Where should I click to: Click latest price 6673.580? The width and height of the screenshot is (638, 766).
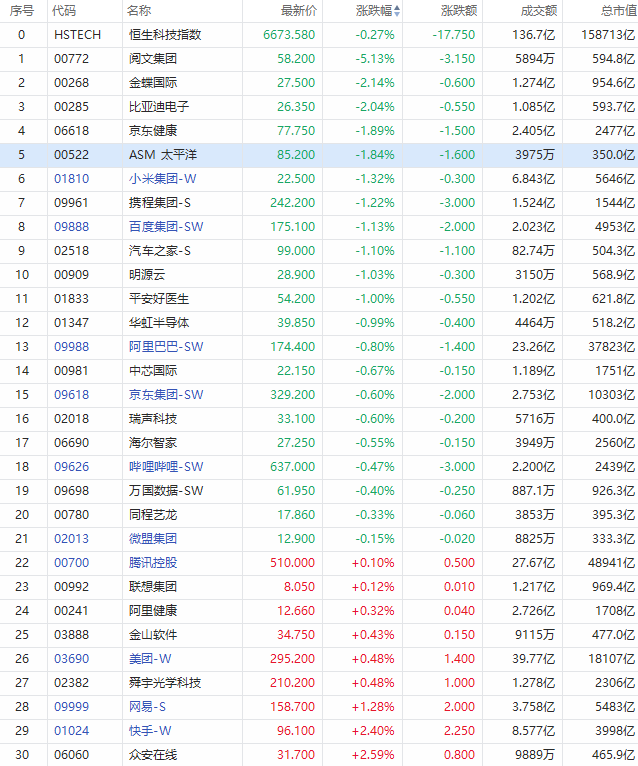(x=289, y=35)
